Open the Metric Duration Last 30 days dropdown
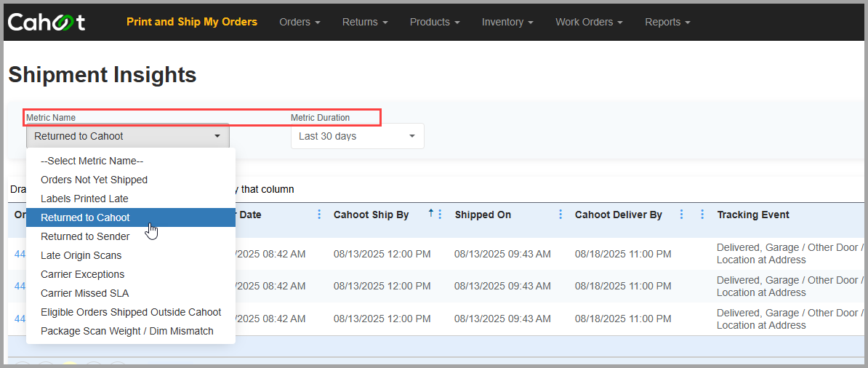Screen dimensions: 868x368 [358, 136]
